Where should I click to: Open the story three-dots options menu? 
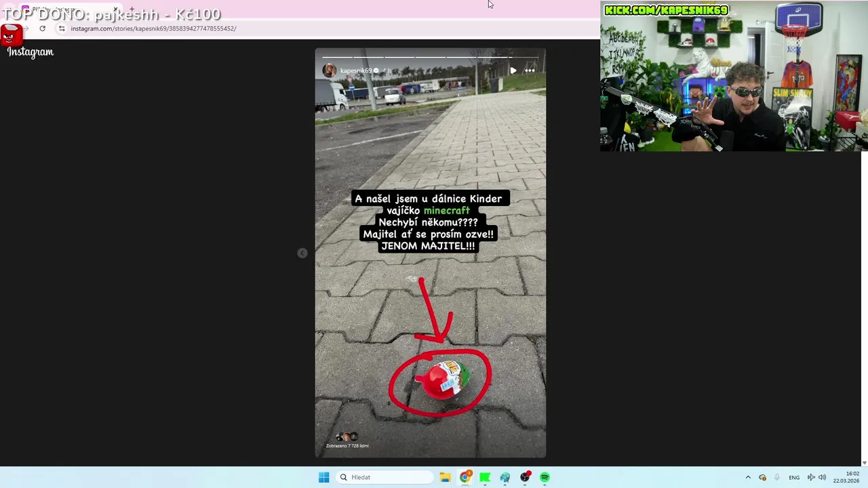point(530,70)
